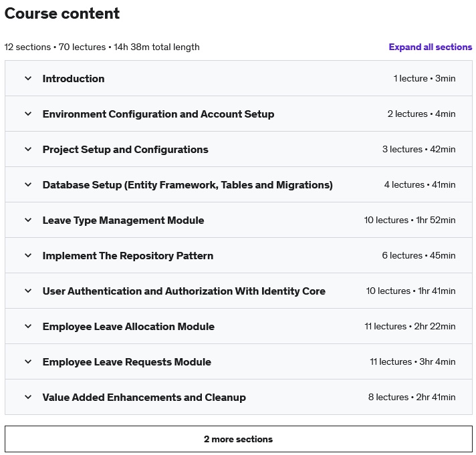Click Expand all sections link
476x455 pixels.
click(x=430, y=47)
